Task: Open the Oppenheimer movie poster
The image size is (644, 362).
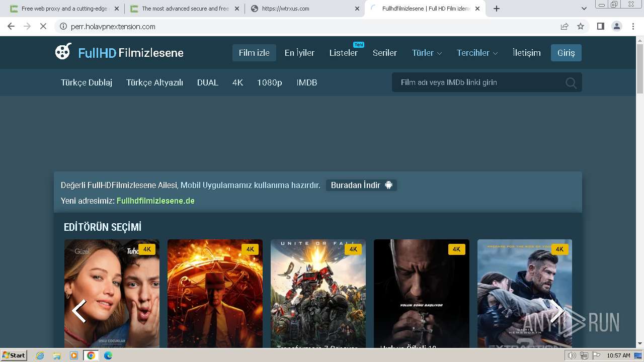Action: [215, 294]
